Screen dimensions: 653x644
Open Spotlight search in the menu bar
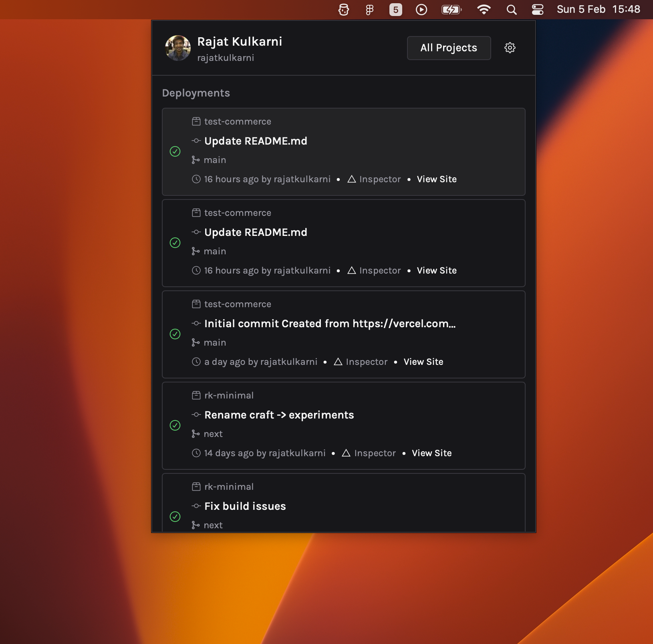coord(512,10)
